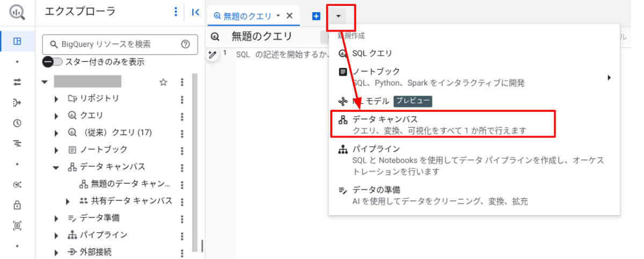The height and width of the screenshot is (259, 644).
Task: Open the three-dot menu for クエリ row
Action: [182, 116]
